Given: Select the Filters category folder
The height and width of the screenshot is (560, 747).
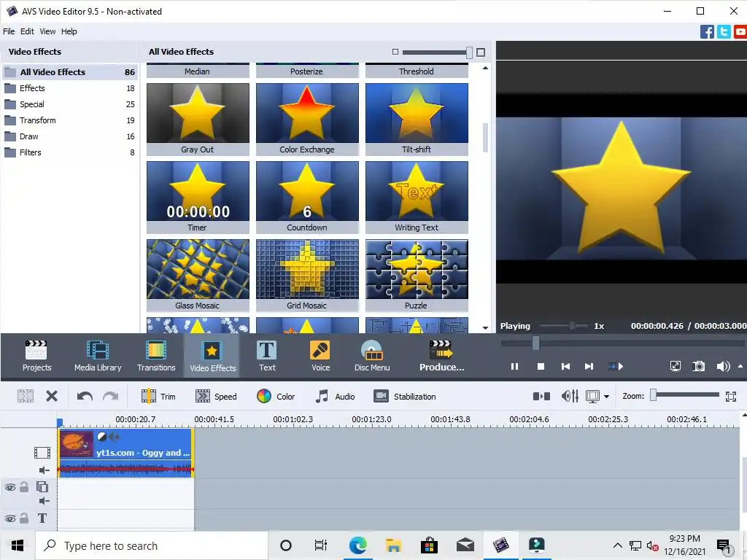Looking at the screenshot, I should click(x=70, y=152).
